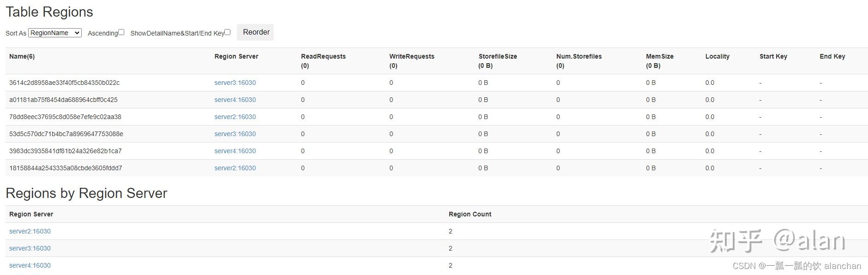Open server3:16030 link for region 53d5c570
Screen dimensions: 868x275
(235, 134)
